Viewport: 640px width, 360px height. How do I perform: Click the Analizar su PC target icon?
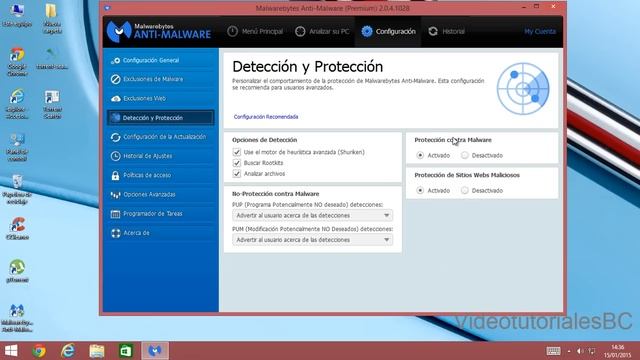[300, 31]
